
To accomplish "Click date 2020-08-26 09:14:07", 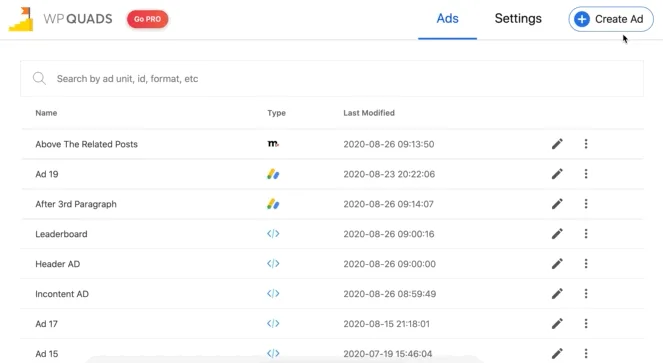I will 388,204.
